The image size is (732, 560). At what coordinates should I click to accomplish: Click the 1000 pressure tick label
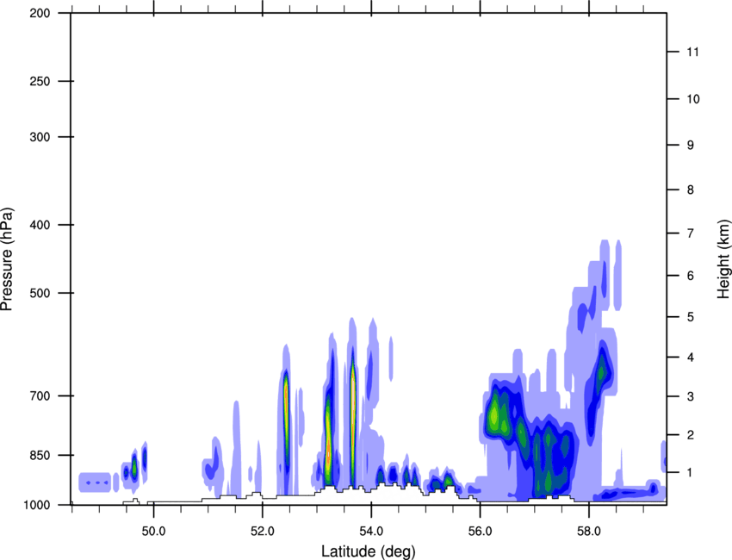[x=36, y=505]
